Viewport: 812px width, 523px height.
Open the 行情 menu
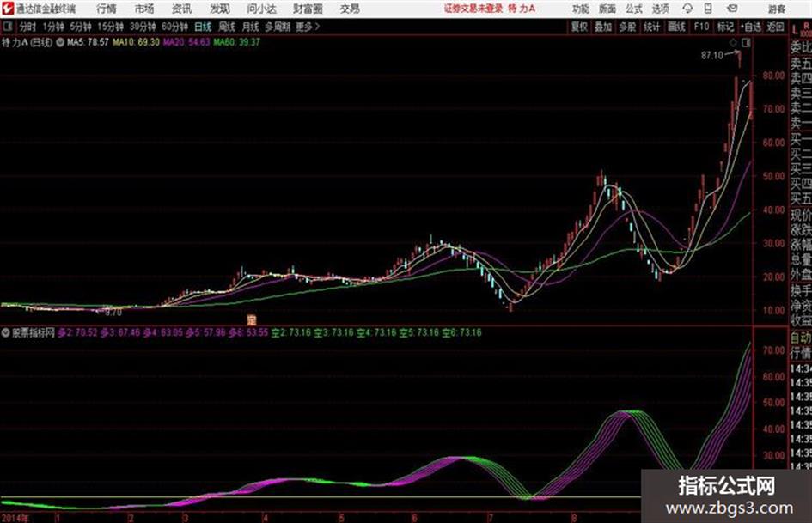tap(107, 9)
